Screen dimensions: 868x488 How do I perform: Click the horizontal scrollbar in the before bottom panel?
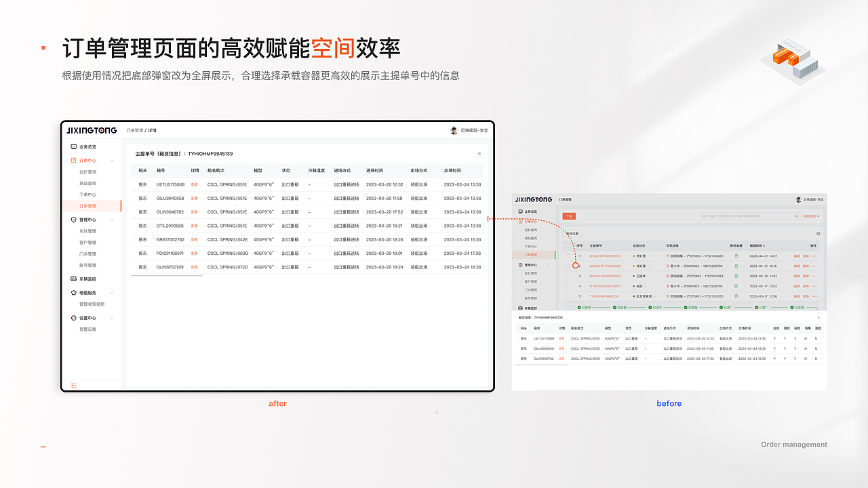(x=540, y=365)
